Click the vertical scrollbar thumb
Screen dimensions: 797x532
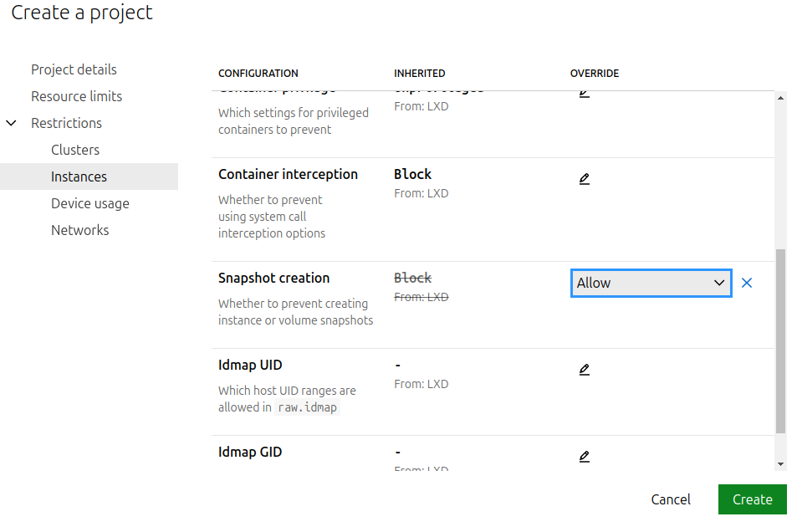(x=780, y=341)
